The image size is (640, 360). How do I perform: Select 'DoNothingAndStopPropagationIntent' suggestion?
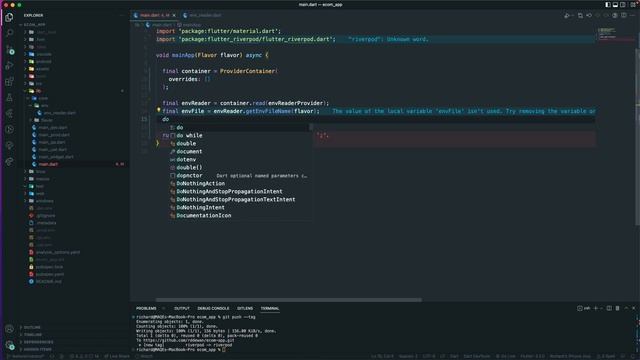click(241, 191)
